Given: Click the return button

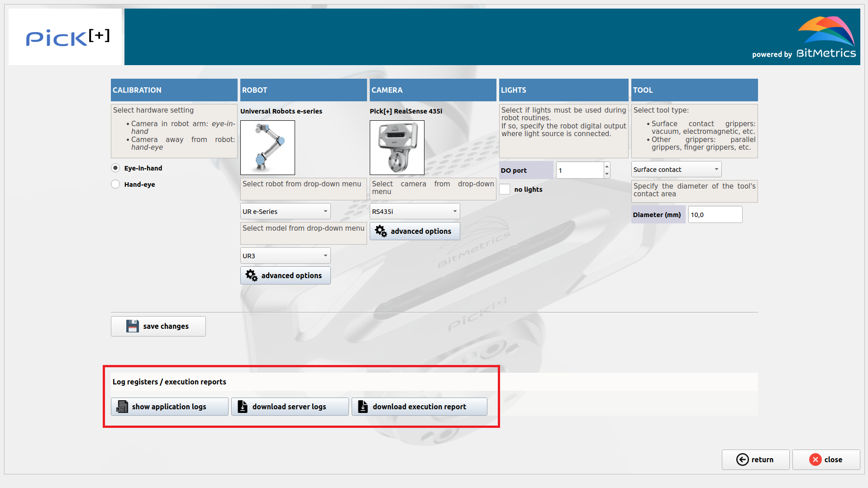Looking at the screenshot, I should [x=756, y=460].
